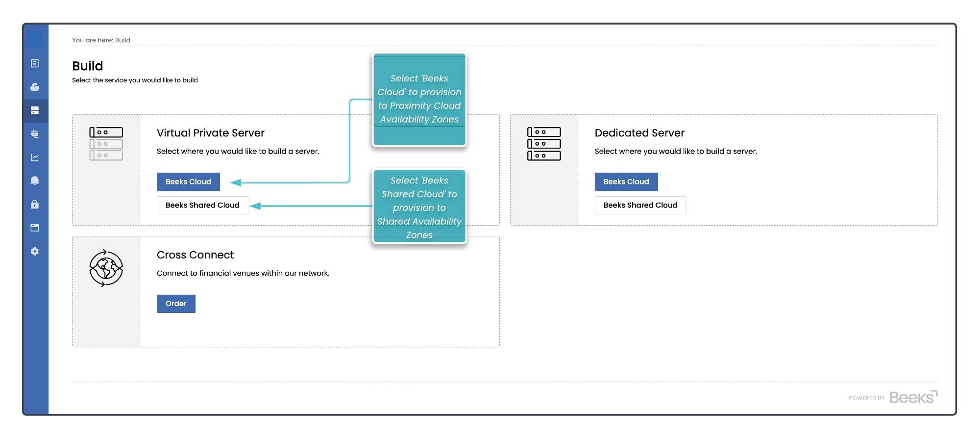Click the bell notifications icon

(x=35, y=180)
